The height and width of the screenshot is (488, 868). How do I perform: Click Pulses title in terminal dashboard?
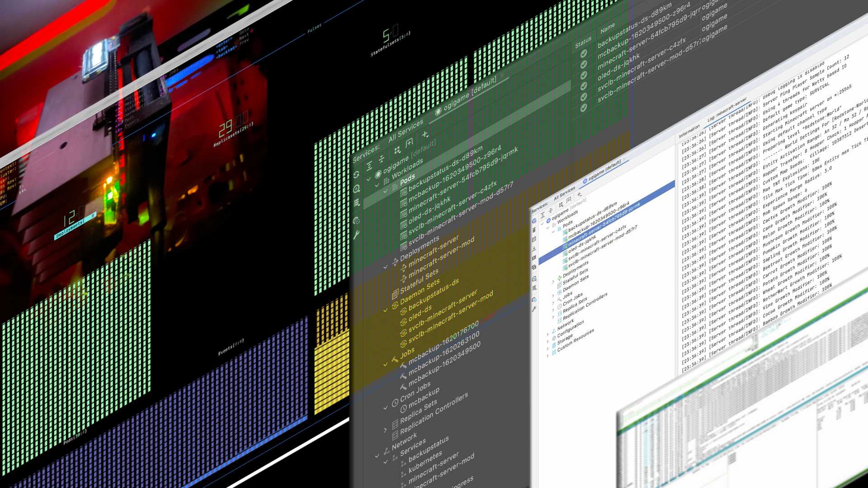[314, 28]
